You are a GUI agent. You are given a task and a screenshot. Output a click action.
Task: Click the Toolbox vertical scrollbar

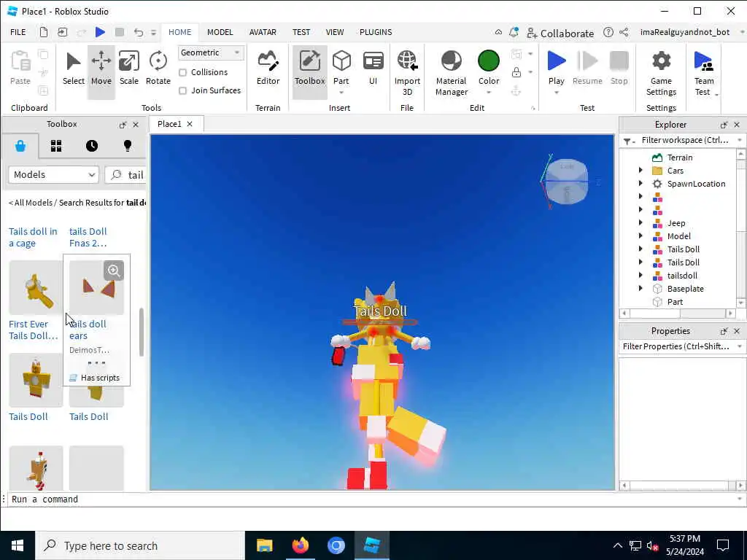[x=141, y=332]
